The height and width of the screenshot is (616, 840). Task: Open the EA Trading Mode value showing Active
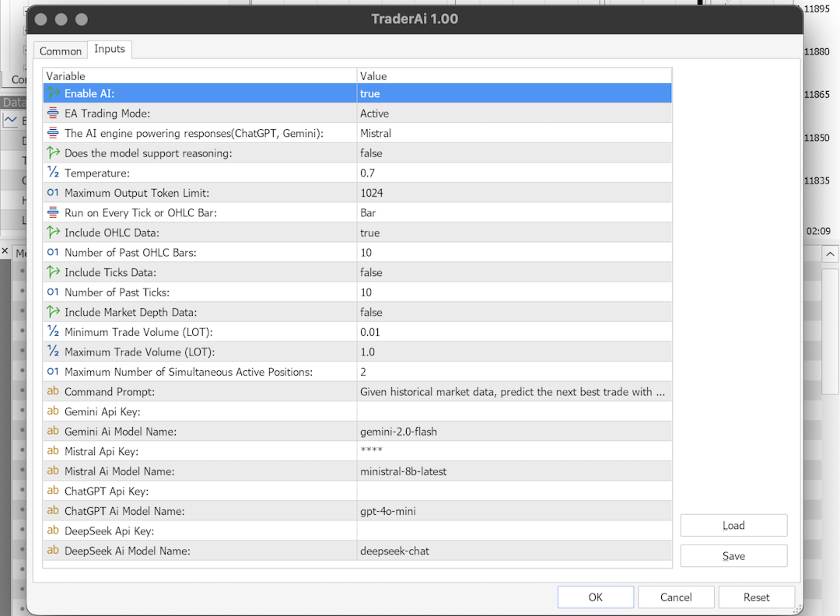(514, 113)
